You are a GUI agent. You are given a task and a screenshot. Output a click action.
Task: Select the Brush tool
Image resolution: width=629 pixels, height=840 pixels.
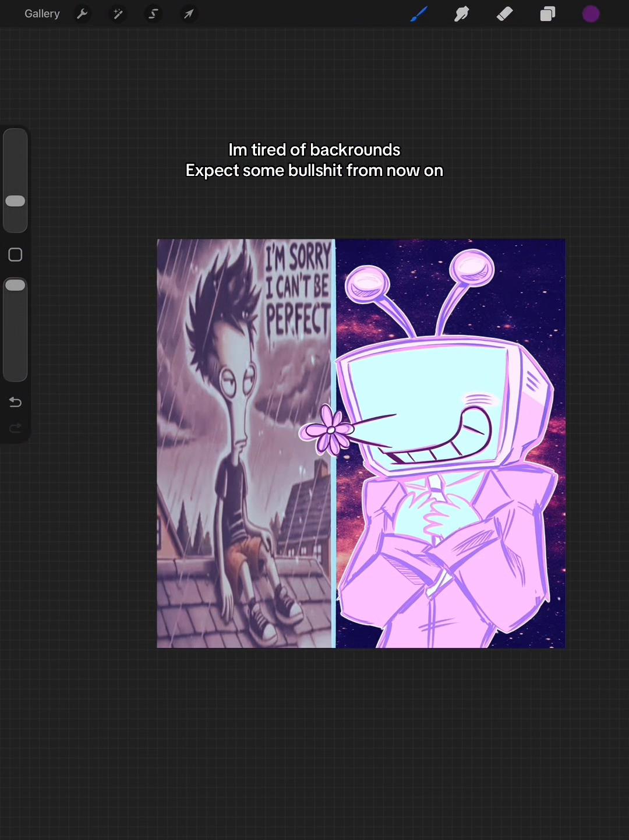[x=419, y=13]
